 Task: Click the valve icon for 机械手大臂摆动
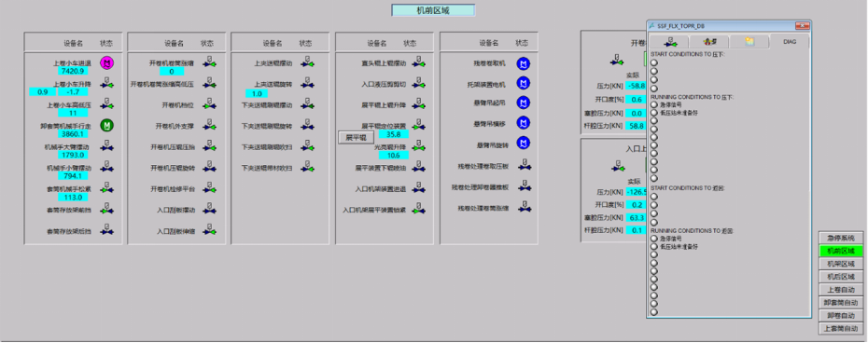[106, 146]
